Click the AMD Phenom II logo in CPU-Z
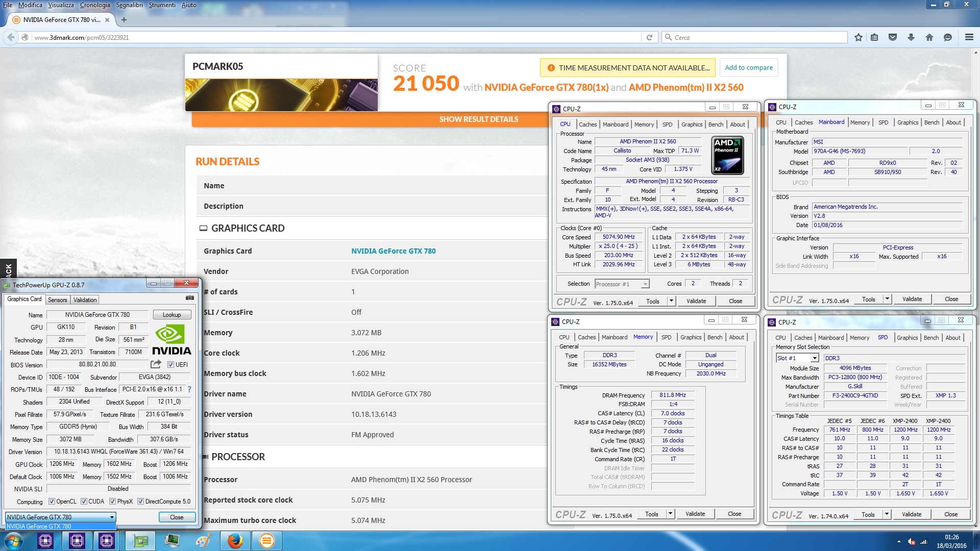Image resolution: width=980 pixels, height=551 pixels. (727, 155)
